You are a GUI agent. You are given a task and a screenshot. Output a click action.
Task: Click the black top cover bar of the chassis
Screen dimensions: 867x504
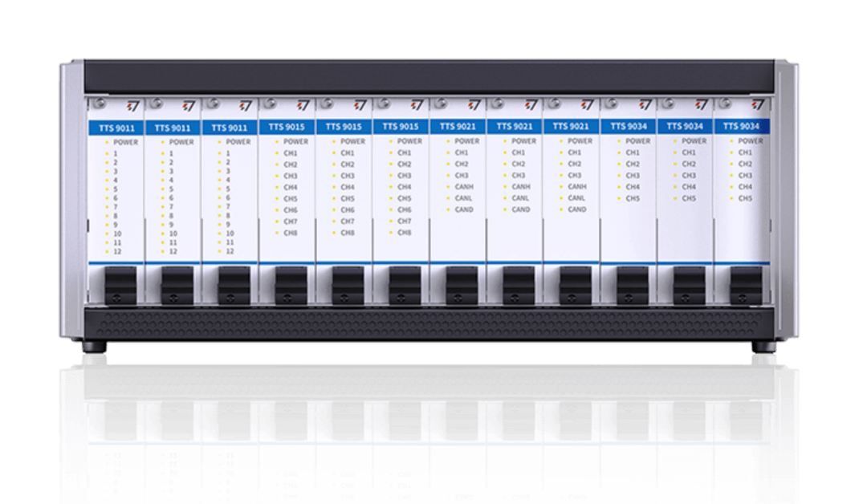pyautogui.click(x=429, y=75)
